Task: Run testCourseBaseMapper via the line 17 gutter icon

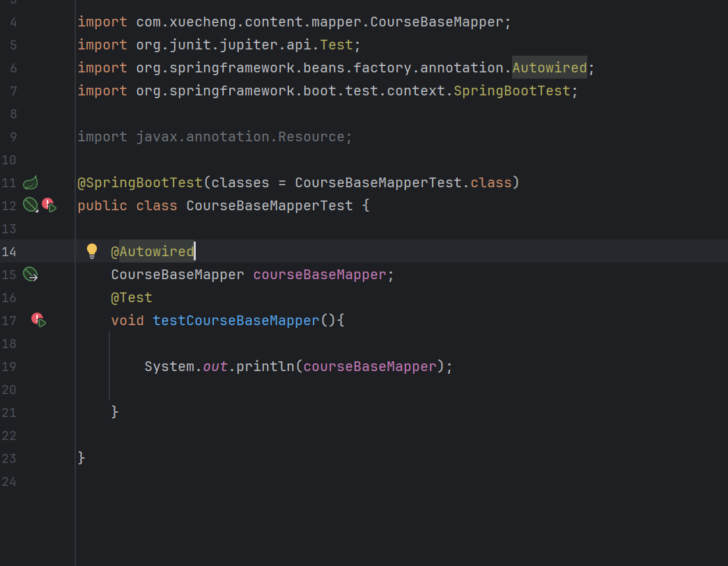Action: pyautogui.click(x=39, y=320)
